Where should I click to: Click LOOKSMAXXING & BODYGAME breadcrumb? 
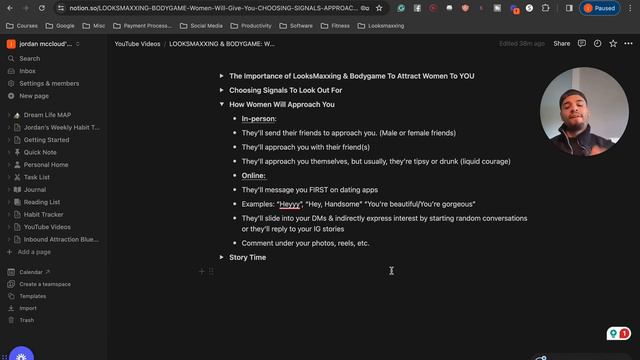click(x=222, y=44)
